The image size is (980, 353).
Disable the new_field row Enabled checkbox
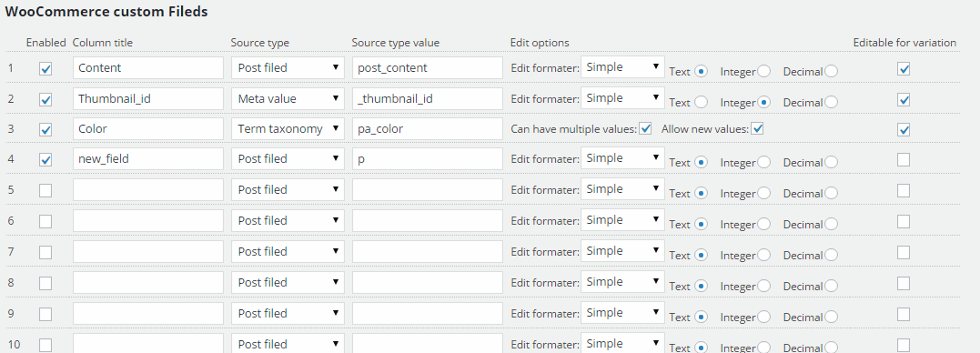tap(45, 160)
